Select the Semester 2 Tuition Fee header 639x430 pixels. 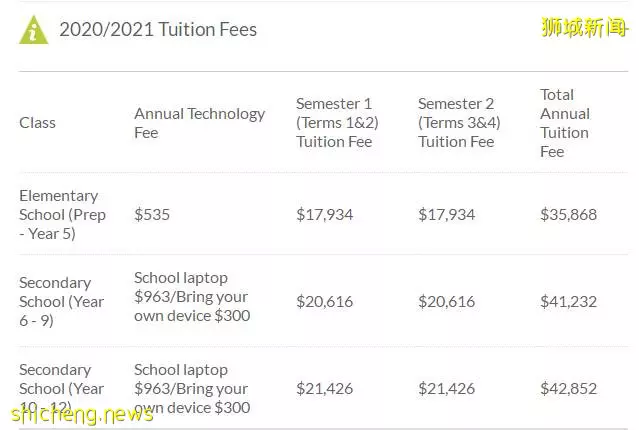tap(459, 123)
